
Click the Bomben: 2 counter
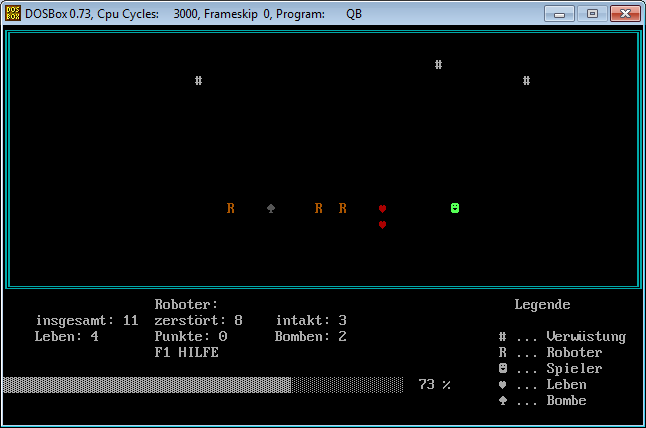coord(310,337)
